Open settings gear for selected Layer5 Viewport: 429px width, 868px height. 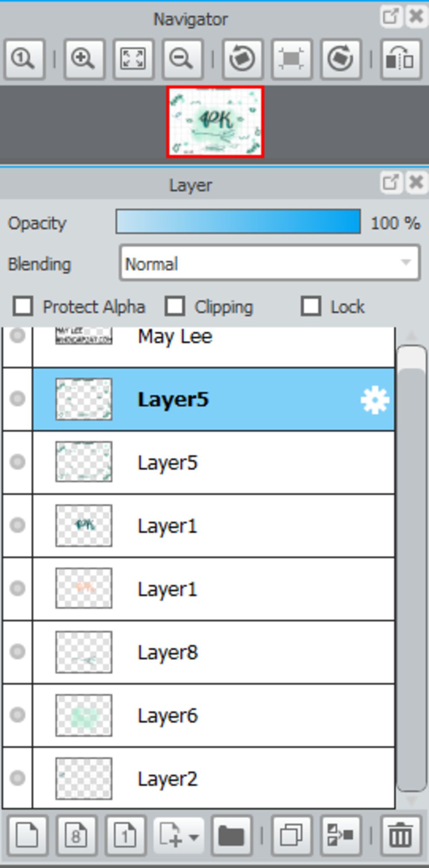pos(375,400)
